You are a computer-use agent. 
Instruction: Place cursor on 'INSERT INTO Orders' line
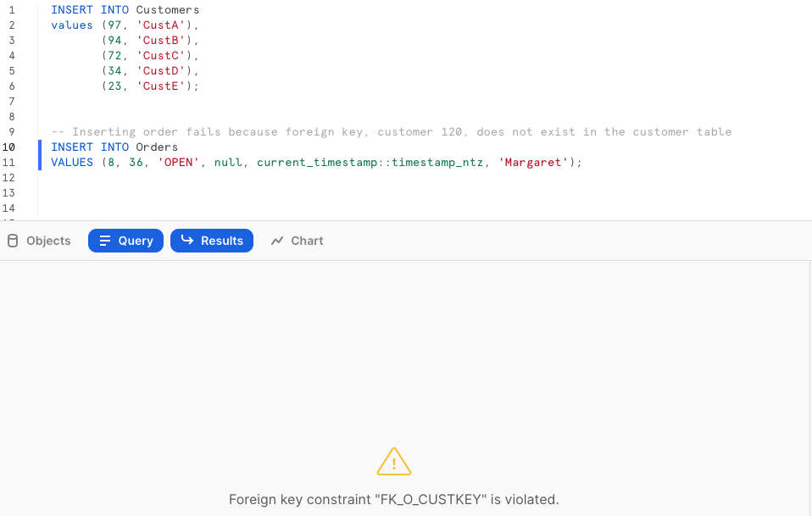tap(114, 147)
